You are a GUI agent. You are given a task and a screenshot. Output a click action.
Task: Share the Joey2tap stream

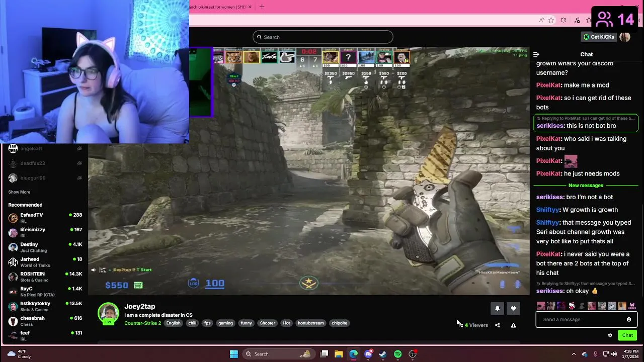tap(497, 325)
